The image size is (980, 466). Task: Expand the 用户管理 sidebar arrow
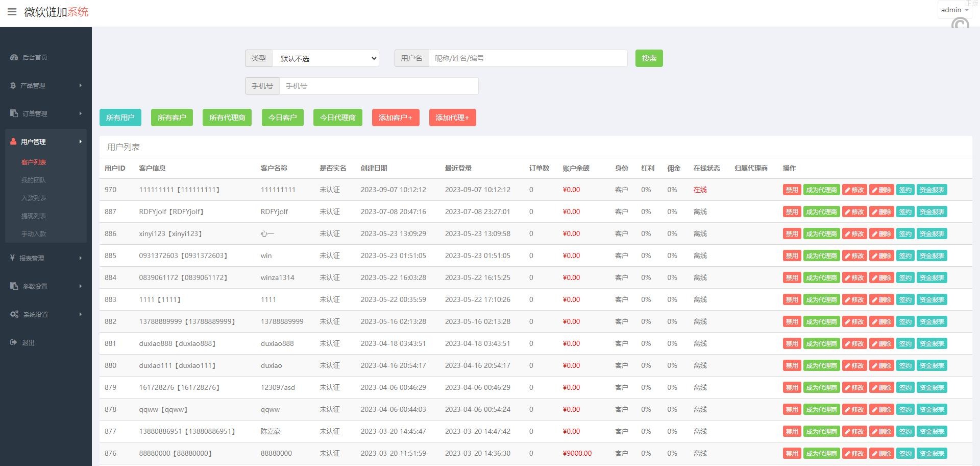click(81, 142)
